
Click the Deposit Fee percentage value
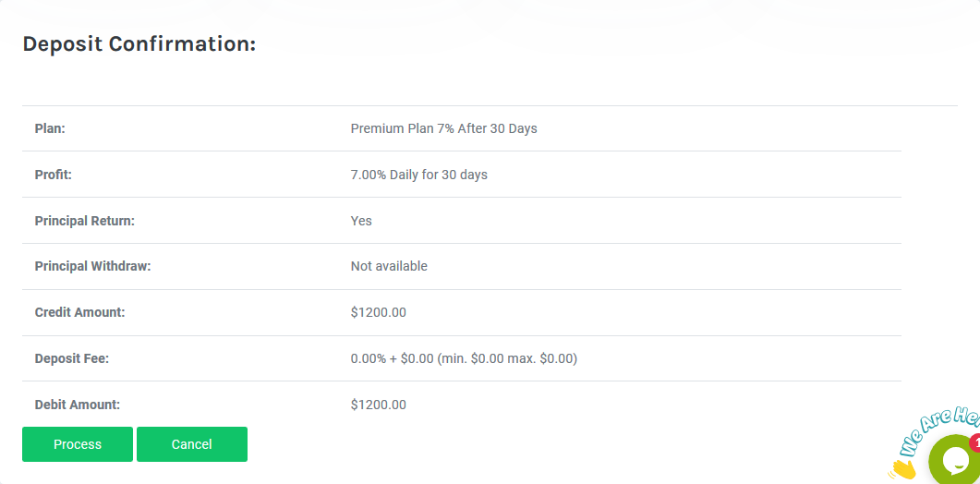(x=464, y=358)
